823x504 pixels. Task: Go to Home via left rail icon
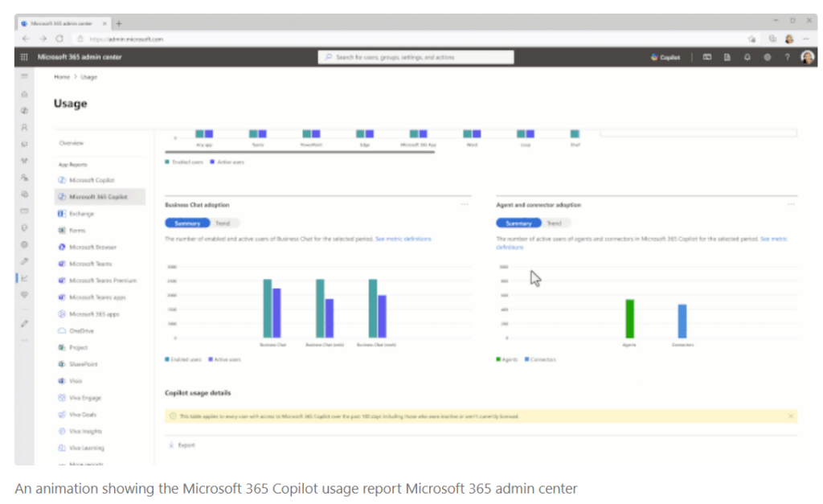click(24, 94)
